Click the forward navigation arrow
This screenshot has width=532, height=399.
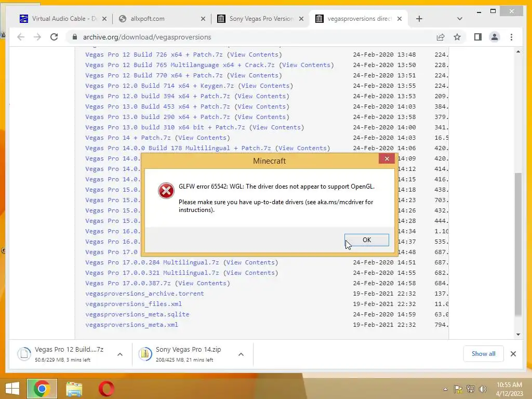37,37
